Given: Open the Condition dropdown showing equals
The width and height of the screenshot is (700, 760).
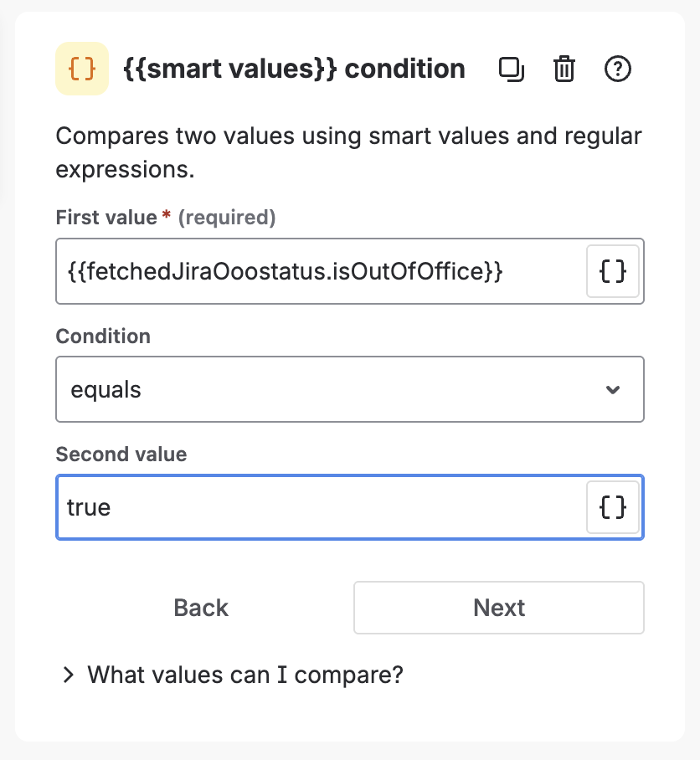Looking at the screenshot, I should coord(335,389).
